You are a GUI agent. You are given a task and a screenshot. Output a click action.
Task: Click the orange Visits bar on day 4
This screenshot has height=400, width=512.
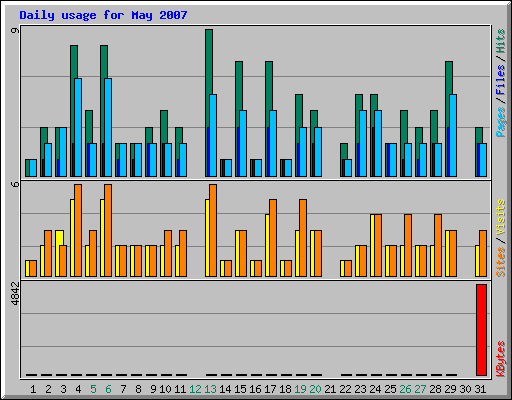pyautogui.click(x=78, y=230)
